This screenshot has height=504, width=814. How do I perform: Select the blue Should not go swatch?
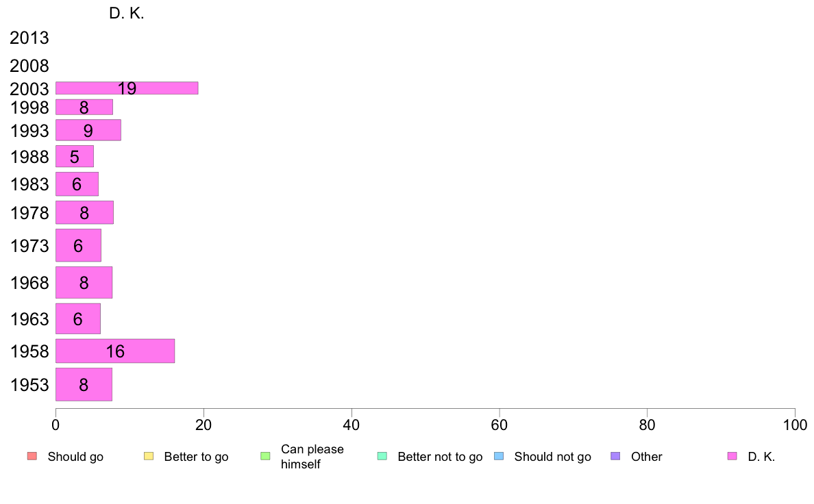[499, 456]
